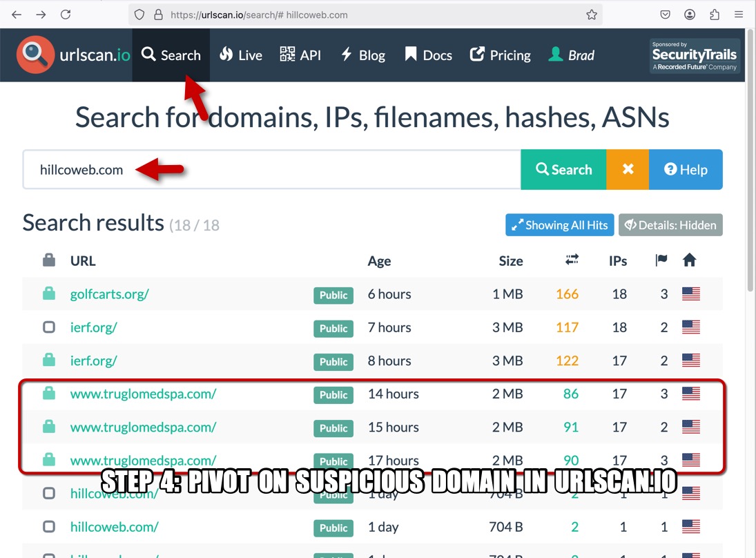Click the US flag in the truglomedspa 14 hours row
The image size is (756, 558).
pyautogui.click(x=691, y=394)
